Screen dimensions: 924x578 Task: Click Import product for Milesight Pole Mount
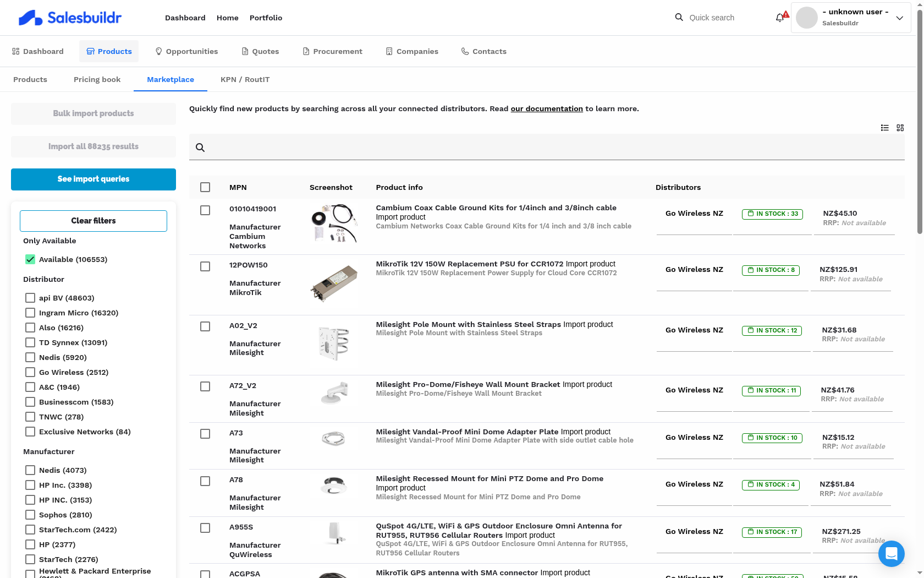588,324
